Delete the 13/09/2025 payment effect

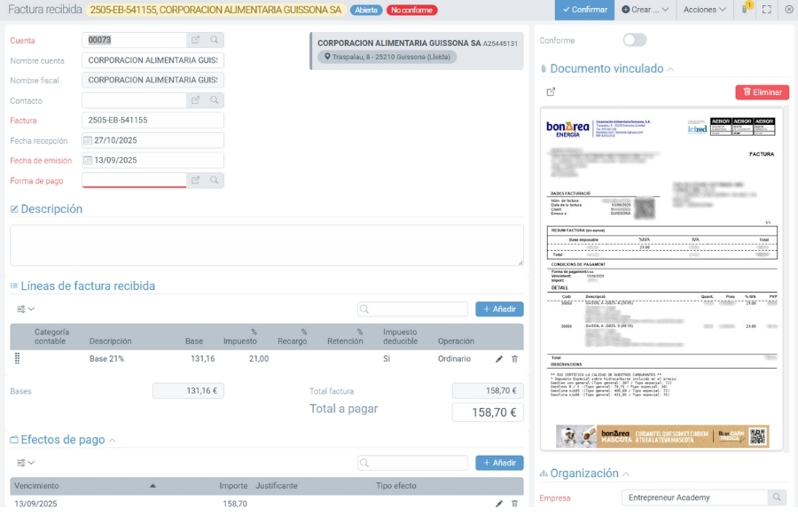point(514,504)
